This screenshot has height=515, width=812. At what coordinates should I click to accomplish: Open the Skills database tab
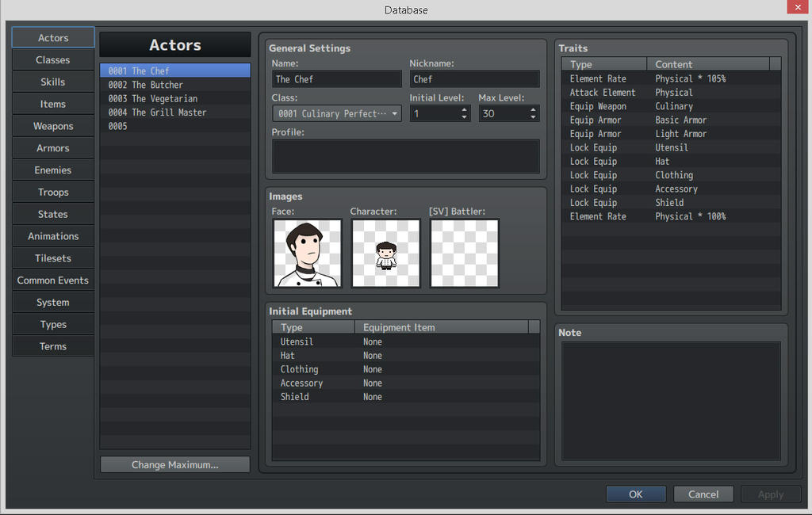53,82
